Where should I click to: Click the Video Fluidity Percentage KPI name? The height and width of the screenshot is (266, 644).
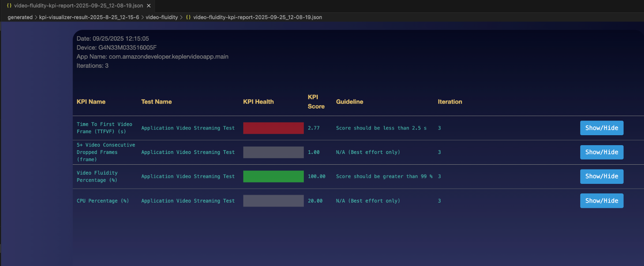[x=97, y=176]
